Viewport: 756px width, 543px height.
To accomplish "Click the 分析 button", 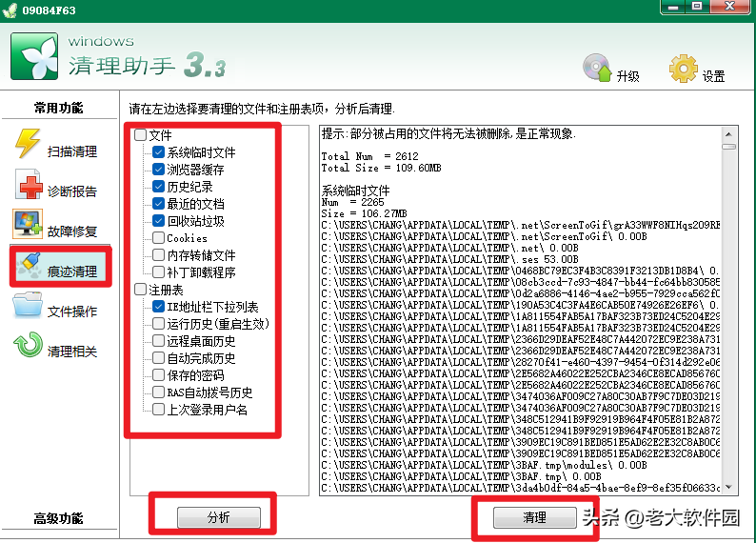I will (219, 517).
